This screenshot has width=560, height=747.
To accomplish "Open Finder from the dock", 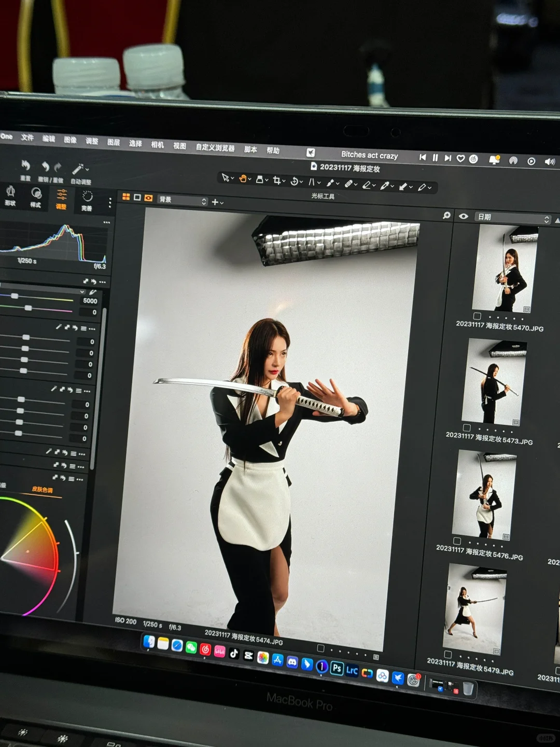I will point(149,642).
